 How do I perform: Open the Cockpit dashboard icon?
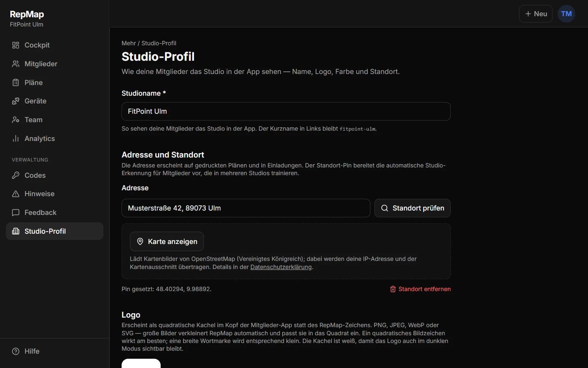(15, 45)
